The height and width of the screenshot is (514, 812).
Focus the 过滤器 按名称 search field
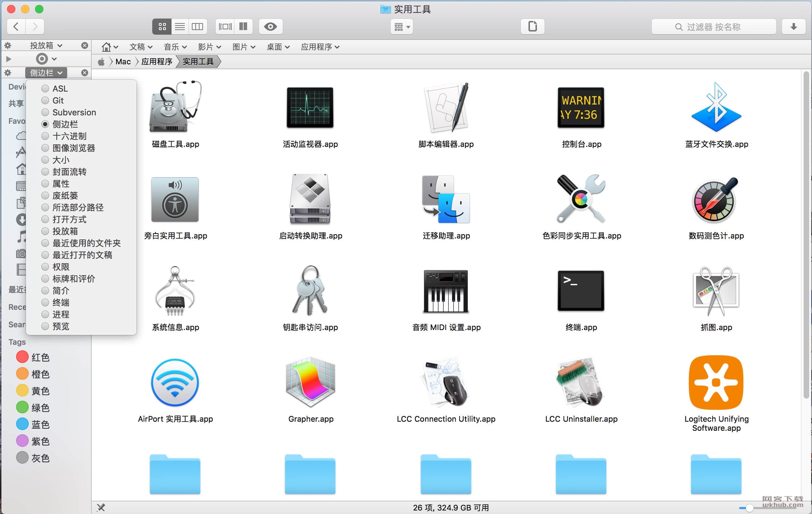tap(714, 27)
